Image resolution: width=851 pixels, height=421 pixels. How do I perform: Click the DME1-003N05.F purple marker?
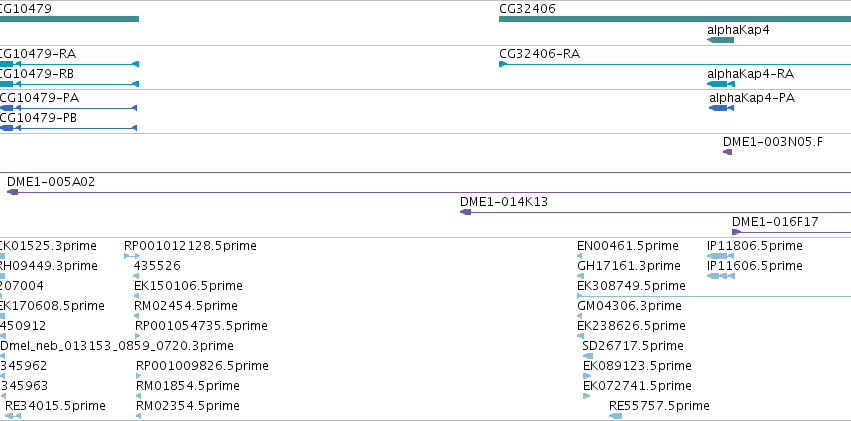[x=727, y=152]
